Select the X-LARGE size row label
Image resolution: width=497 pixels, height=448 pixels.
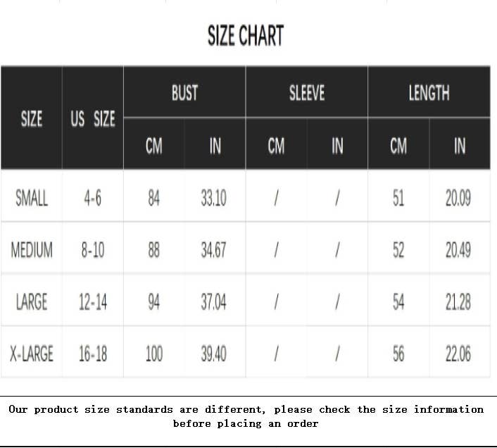pos(32,354)
